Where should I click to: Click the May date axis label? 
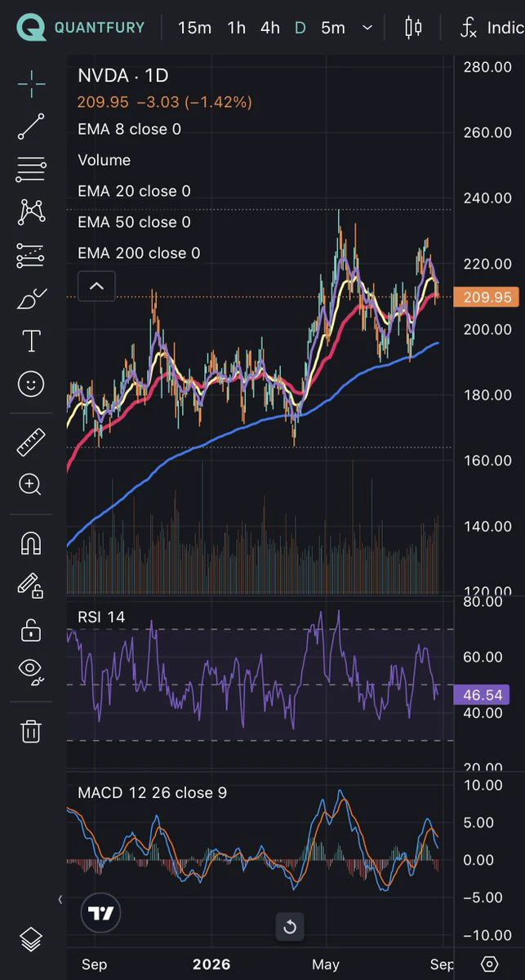click(327, 964)
